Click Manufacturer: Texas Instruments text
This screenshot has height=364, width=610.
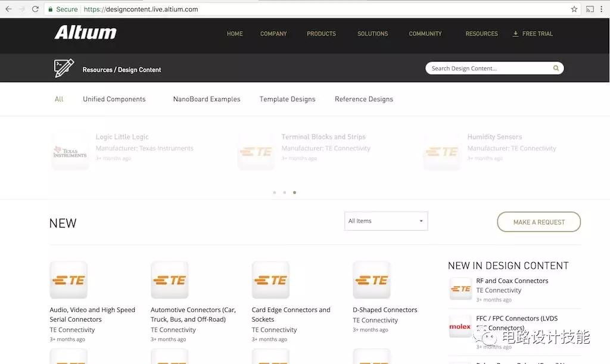[144, 148]
